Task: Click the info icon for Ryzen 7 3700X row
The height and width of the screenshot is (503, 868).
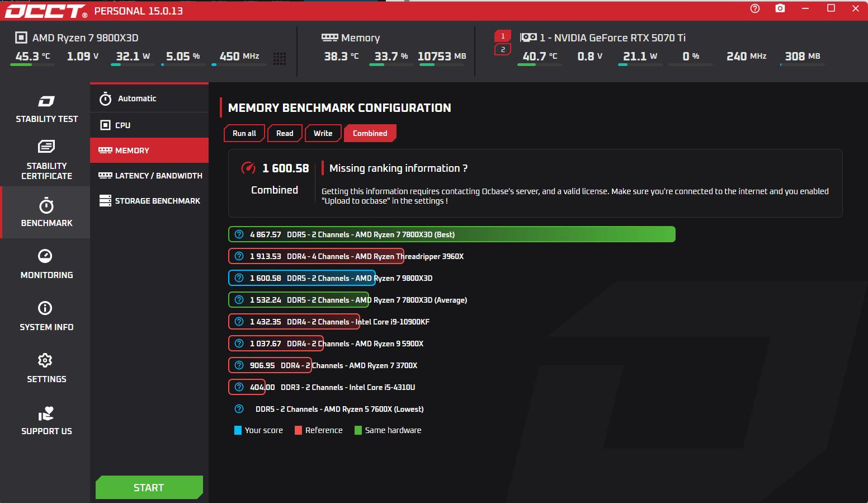Action: coord(239,365)
